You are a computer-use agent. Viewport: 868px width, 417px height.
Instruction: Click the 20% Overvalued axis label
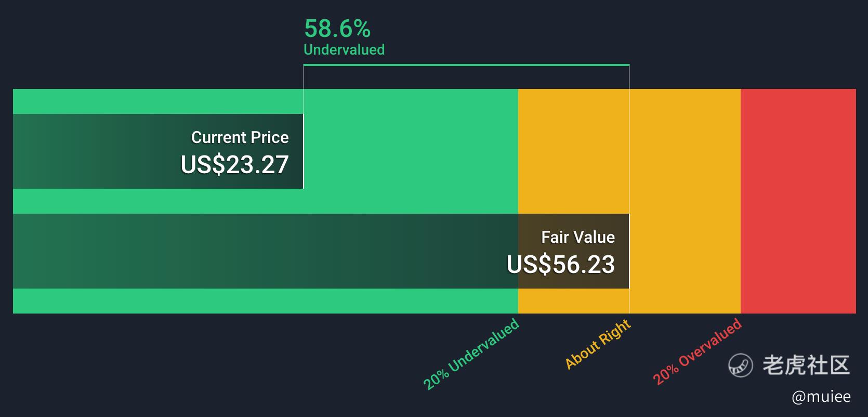click(x=697, y=352)
